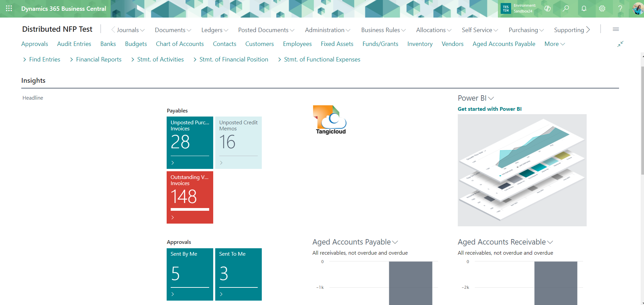Open arrow on Sent To Me tile
Screen dimensions: 644x305
[221, 294]
